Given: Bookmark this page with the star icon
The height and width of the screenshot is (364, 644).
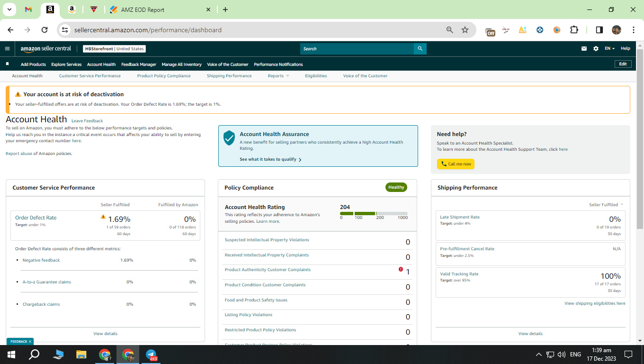Looking at the screenshot, I should coord(465,30).
